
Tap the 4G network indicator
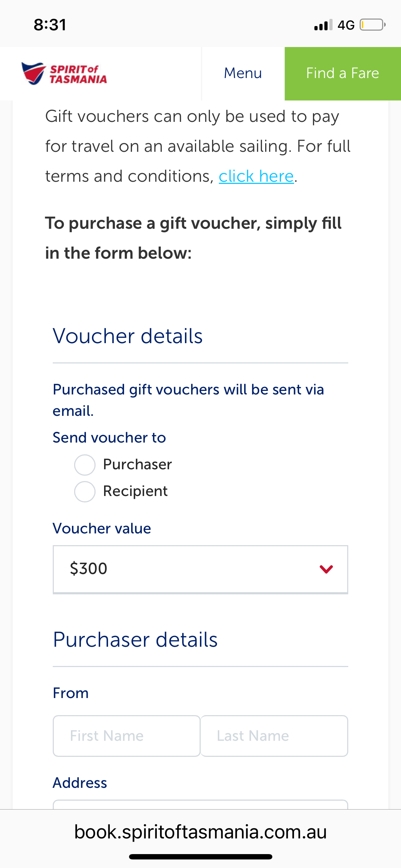coord(346,25)
